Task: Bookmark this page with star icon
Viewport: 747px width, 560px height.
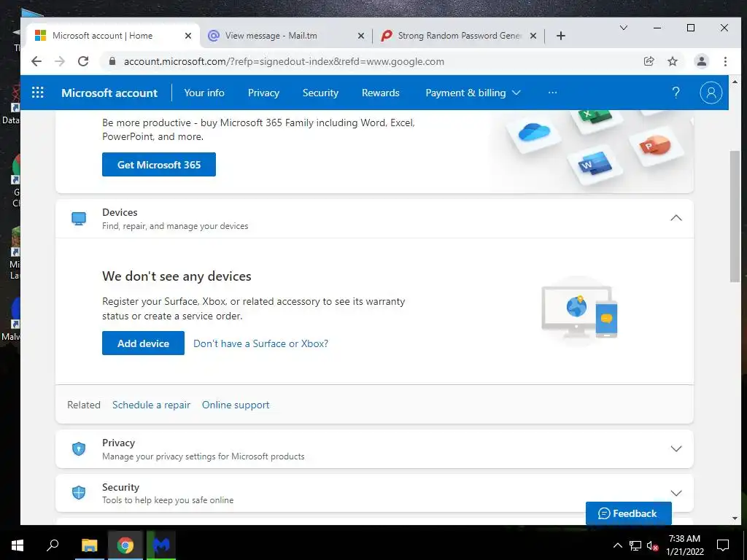Action: tap(672, 61)
